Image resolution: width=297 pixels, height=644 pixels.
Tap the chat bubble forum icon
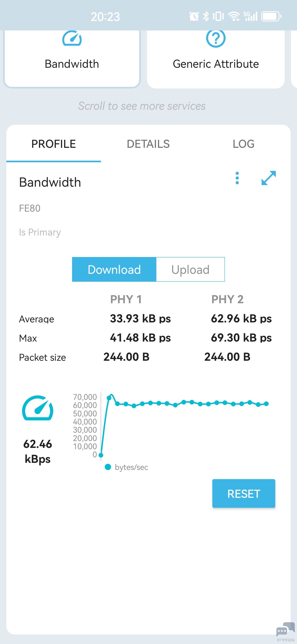285,629
